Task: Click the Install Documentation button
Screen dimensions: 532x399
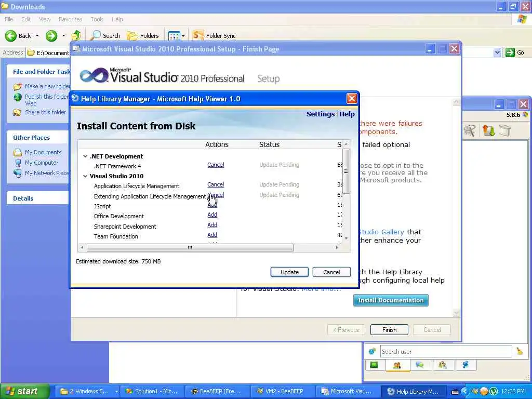Action: [x=391, y=300]
